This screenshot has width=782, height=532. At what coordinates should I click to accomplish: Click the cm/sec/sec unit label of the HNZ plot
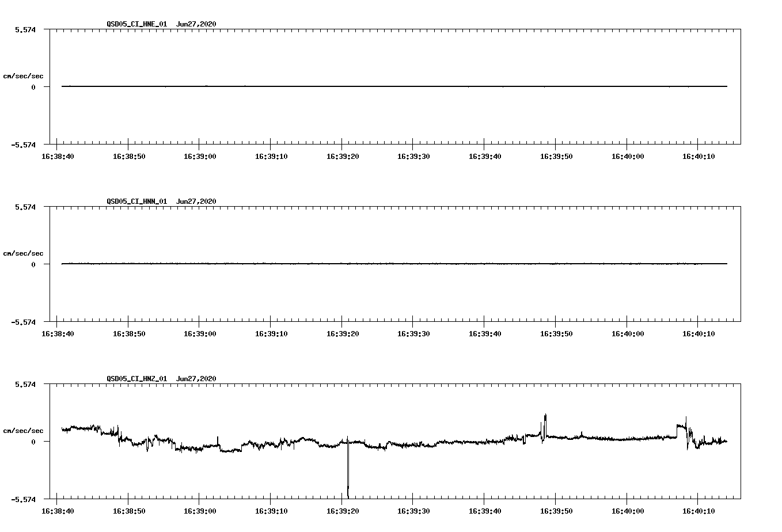[23, 431]
